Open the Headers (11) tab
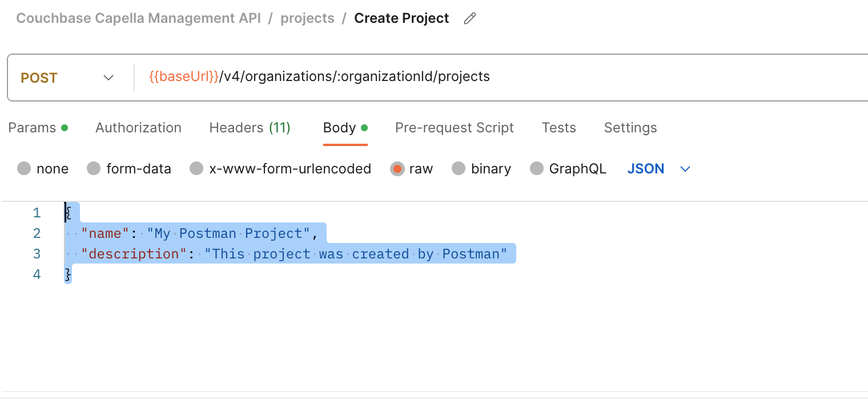The image size is (868, 405). tap(250, 128)
